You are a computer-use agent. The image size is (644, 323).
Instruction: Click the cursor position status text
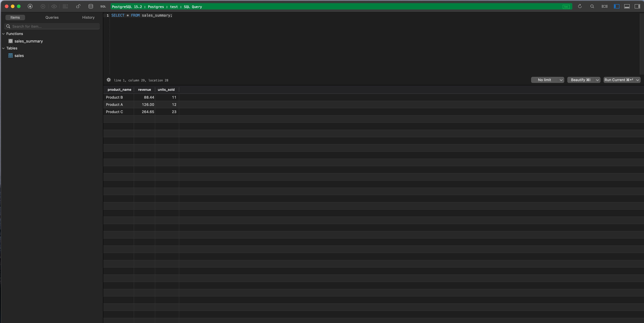point(141,80)
